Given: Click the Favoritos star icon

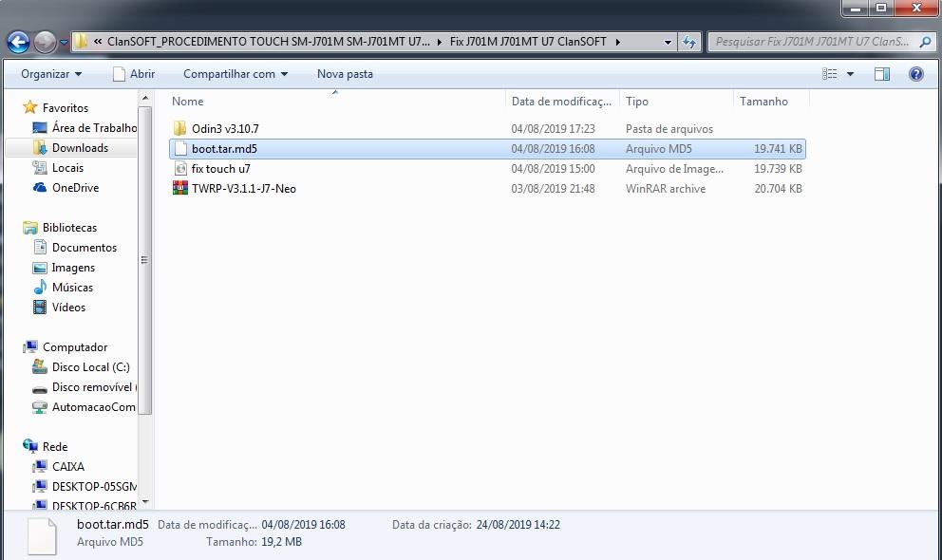Looking at the screenshot, I should pyautogui.click(x=30, y=107).
